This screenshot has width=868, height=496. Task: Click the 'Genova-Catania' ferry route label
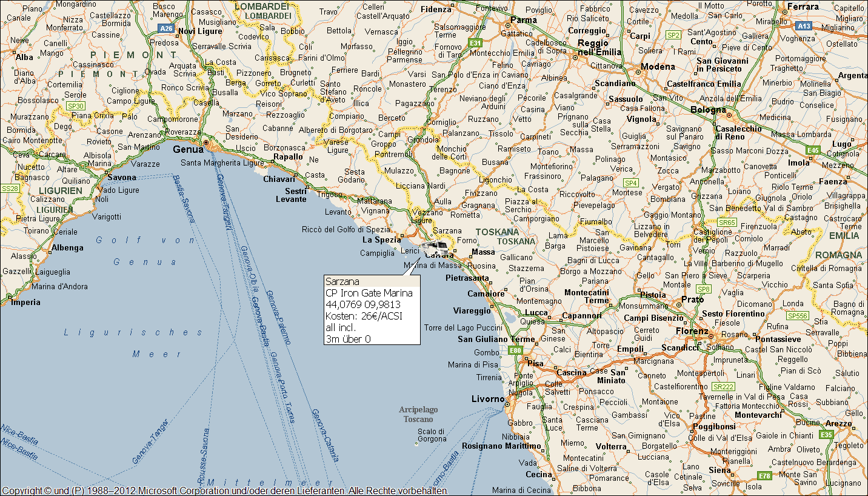tap(325, 435)
